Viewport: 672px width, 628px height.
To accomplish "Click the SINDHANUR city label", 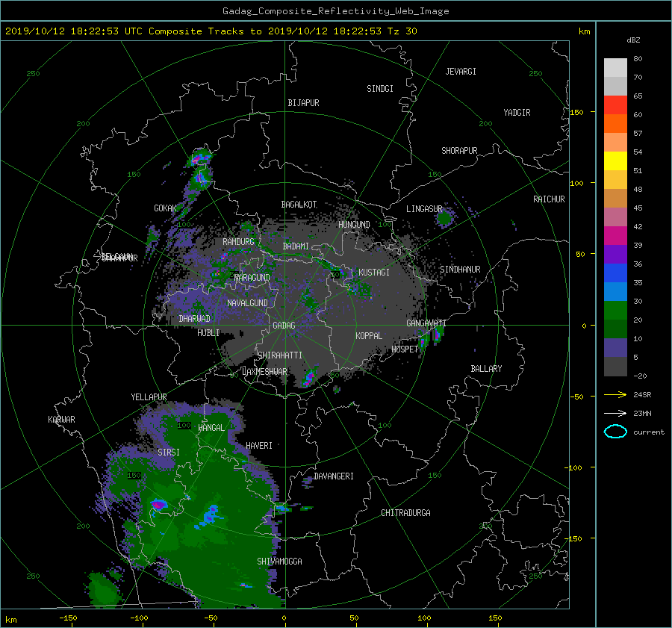I will (x=460, y=270).
